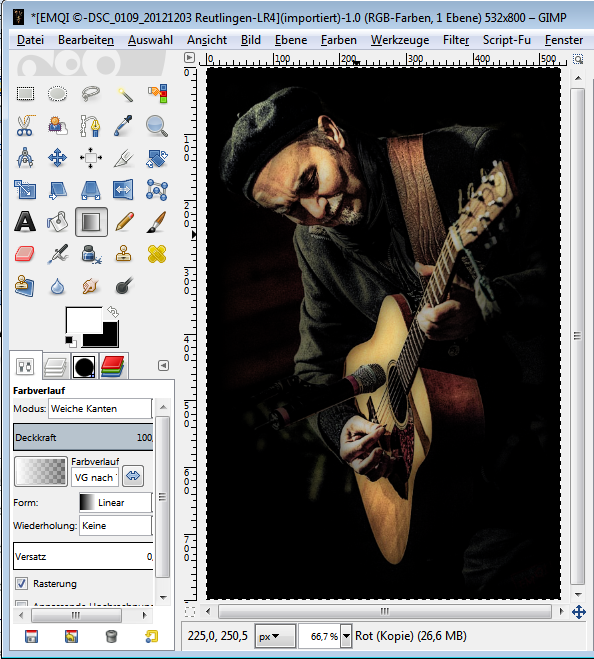Viewport: 594px width, 659px height.
Task: Swap foreground and background colors
Action: point(113,311)
